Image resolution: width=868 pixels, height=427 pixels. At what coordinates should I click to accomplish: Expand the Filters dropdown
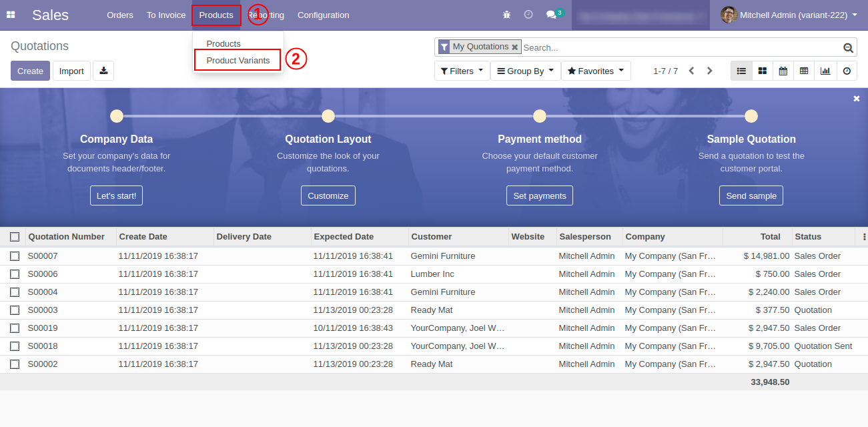462,71
